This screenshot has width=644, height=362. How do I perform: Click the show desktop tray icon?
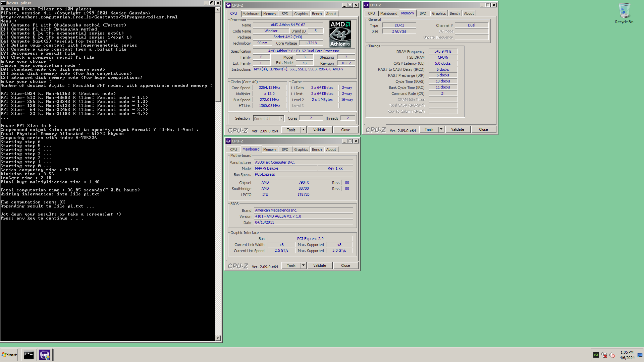(640, 355)
